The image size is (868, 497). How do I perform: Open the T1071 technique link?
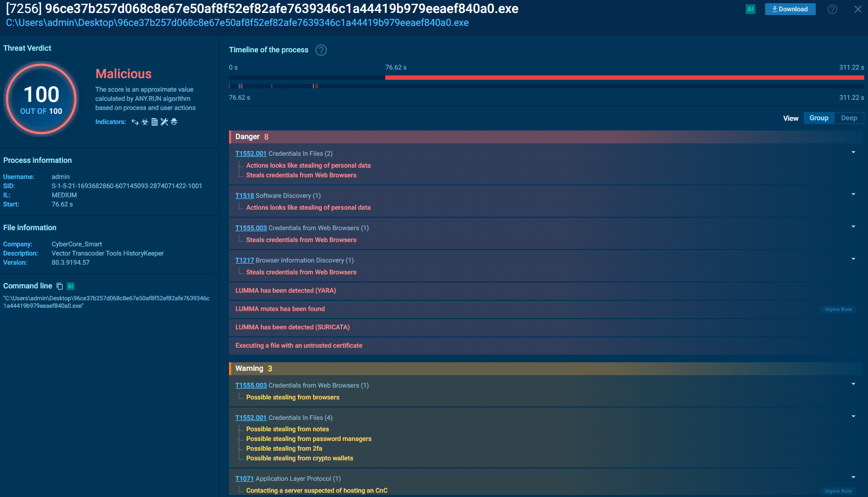point(244,479)
